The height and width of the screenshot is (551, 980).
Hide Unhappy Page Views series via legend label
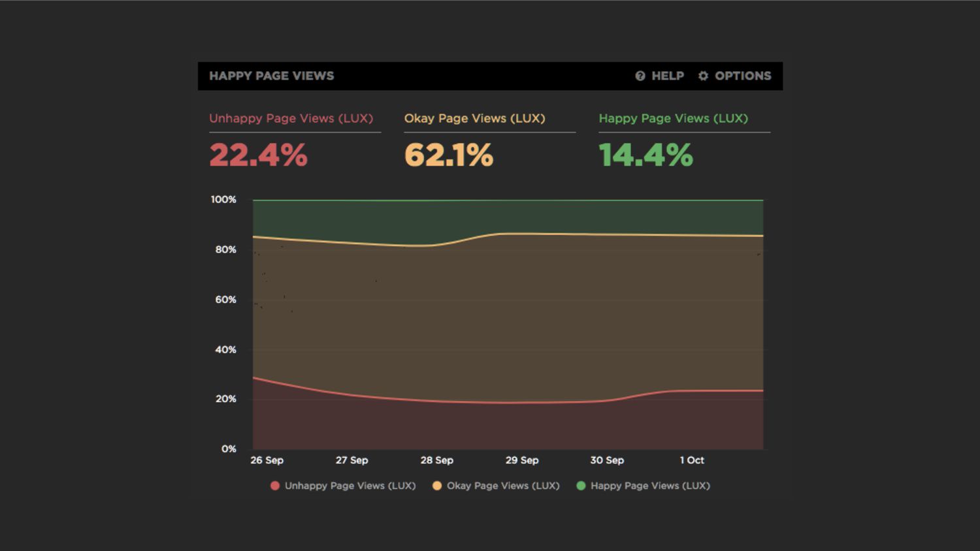point(350,486)
